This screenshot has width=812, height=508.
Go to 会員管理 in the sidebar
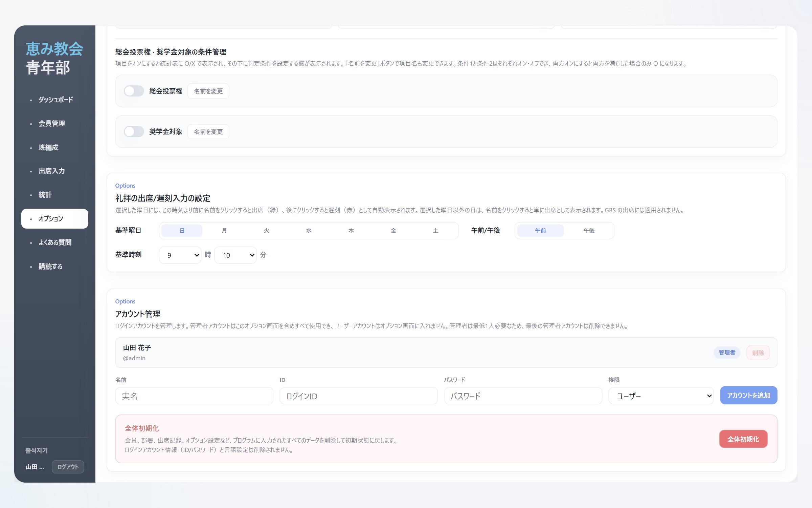pos(55,124)
